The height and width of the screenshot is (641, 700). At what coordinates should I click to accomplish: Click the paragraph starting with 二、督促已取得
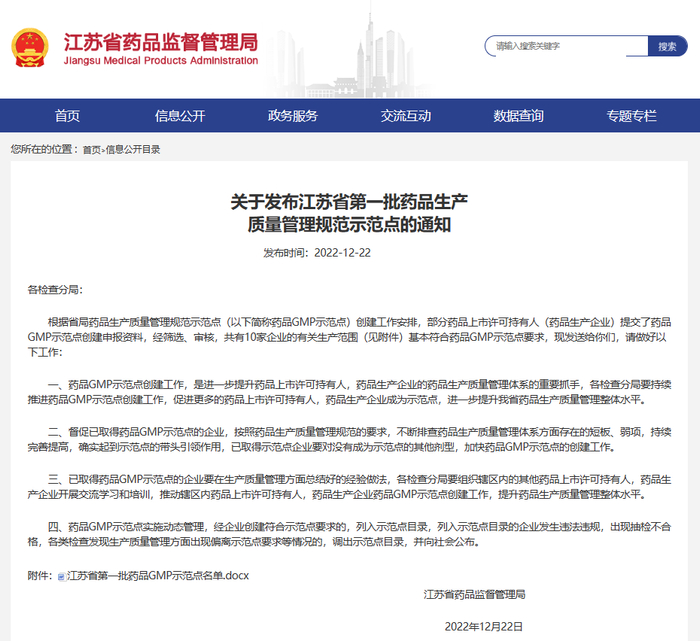pyautogui.click(x=350, y=439)
